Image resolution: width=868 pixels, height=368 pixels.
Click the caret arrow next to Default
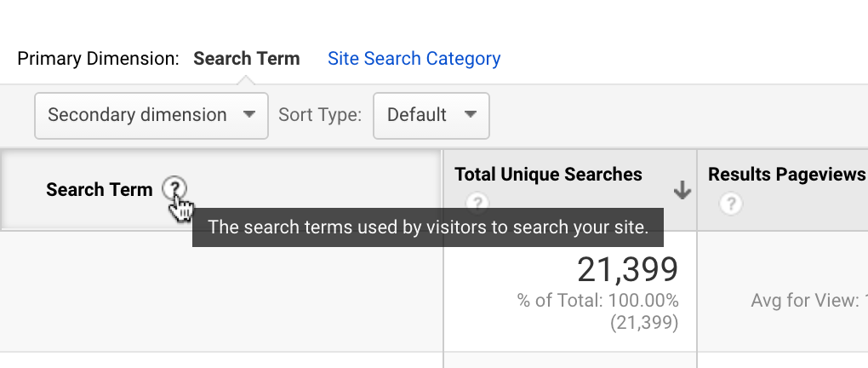pos(471,115)
